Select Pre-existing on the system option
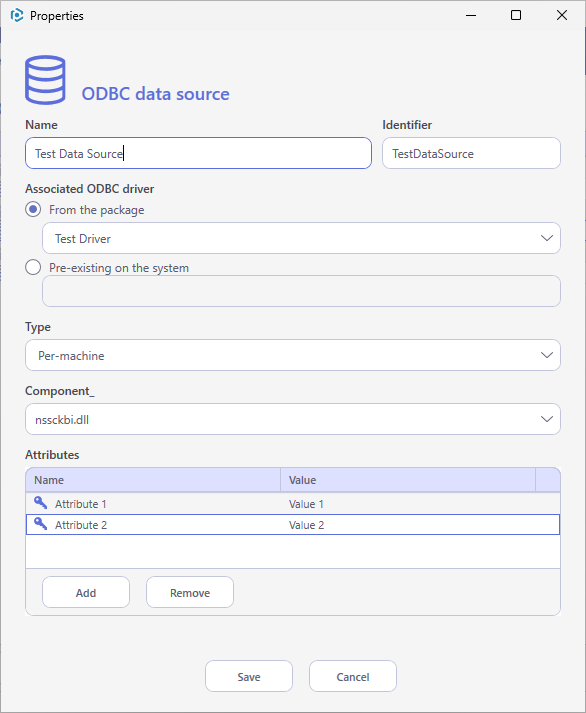This screenshot has width=586, height=713. (33, 267)
